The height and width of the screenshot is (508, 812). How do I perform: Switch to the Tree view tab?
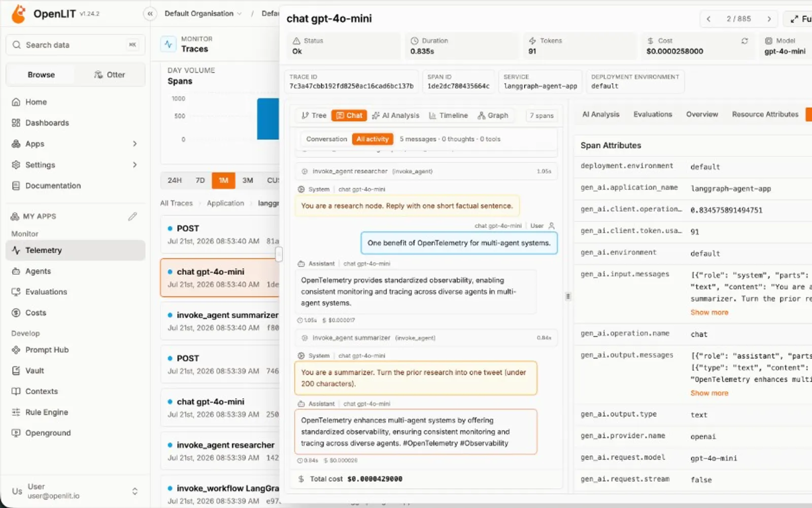click(314, 116)
